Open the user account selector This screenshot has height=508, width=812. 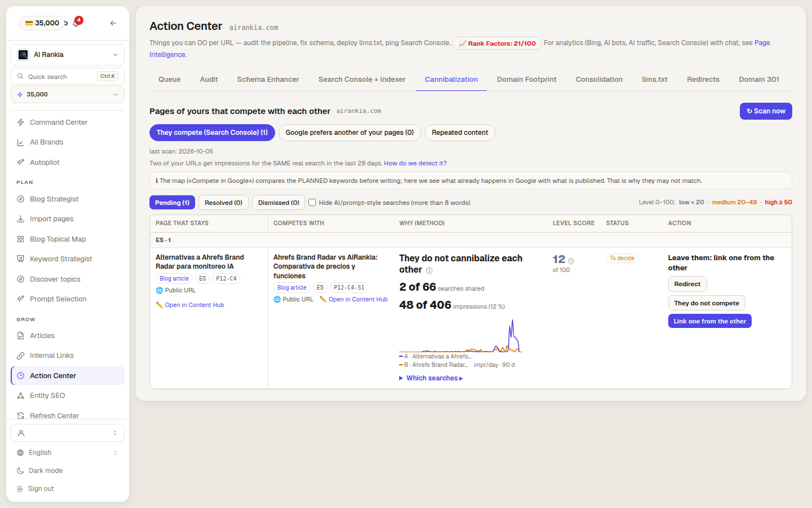coord(68,433)
